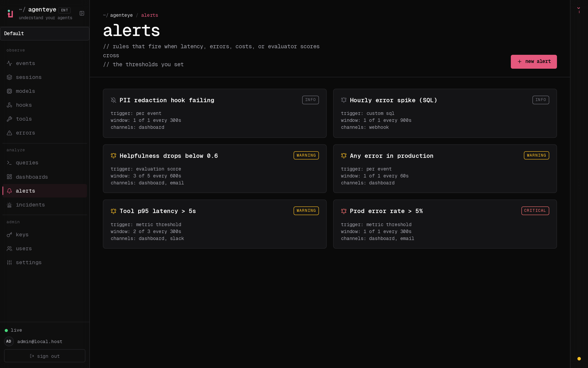Click the tools wrench icon
Image resolution: width=588 pixels, height=368 pixels.
[9, 119]
